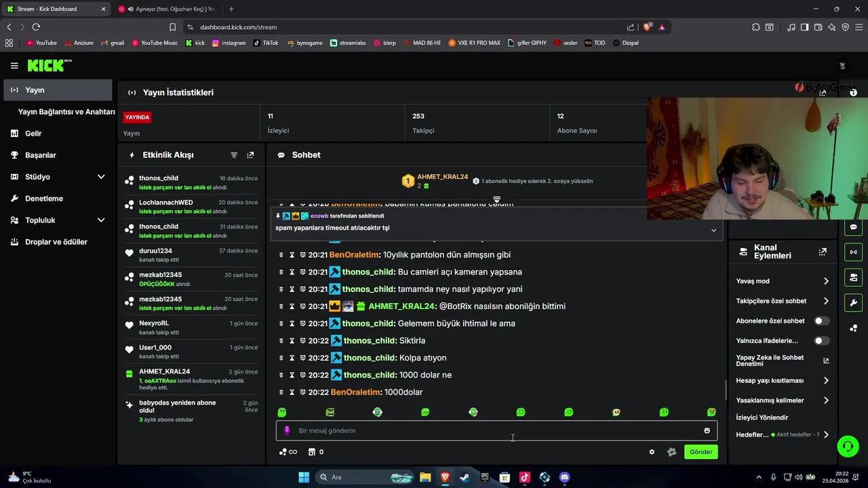868x488 pixels.
Task: Switch to the YouTube Aşinayız browser tab
Action: (x=167, y=9)
